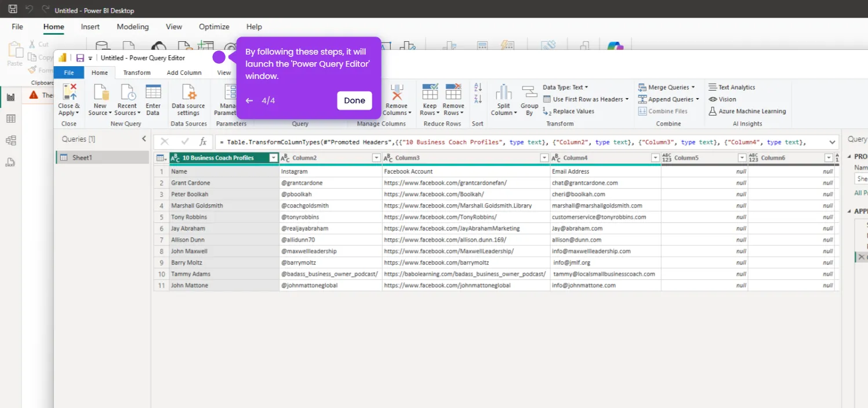Screen dimensions: 868x408
Task: Click the Keep Rows icon
Action: 430,92
